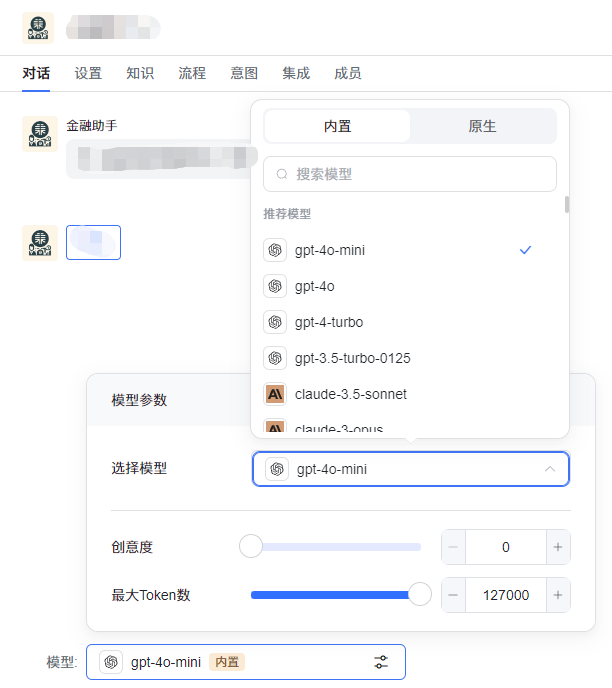
Task: Click the OpenAI icon beside gpt-4o
Action: (x=275, y=286)
